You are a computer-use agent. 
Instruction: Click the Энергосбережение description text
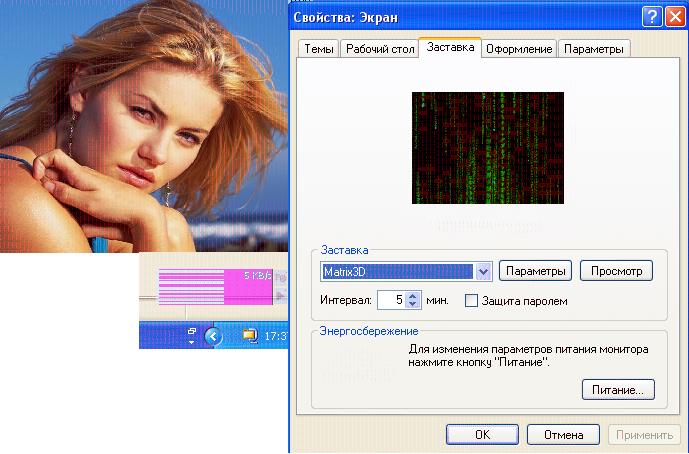click(x=528, y=356)
